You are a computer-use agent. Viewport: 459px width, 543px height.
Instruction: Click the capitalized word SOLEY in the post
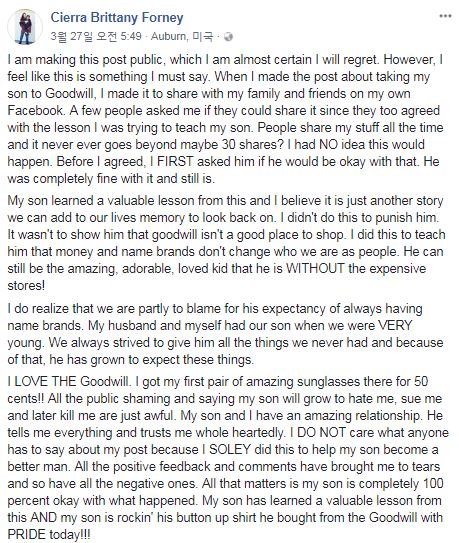(x=230, y=449)
